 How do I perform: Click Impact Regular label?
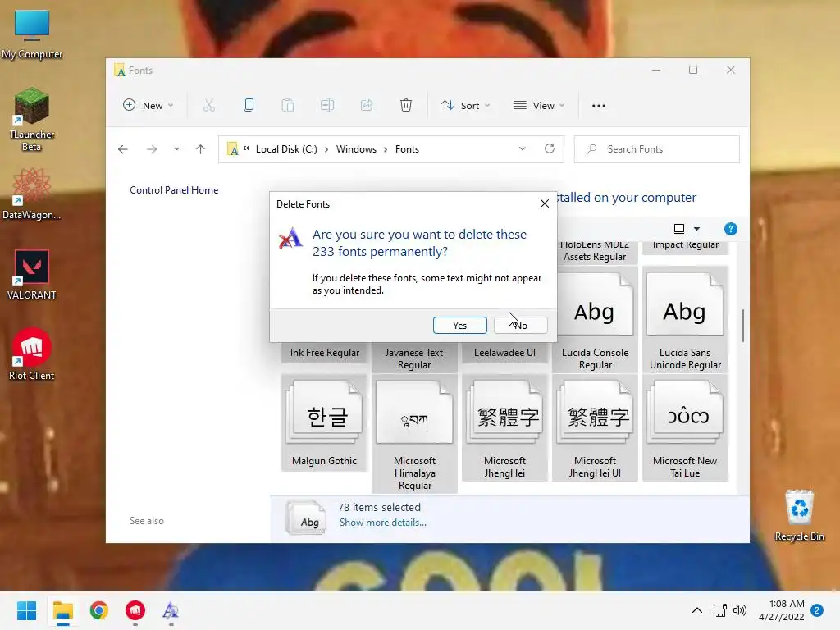click(x=685, y=244)
